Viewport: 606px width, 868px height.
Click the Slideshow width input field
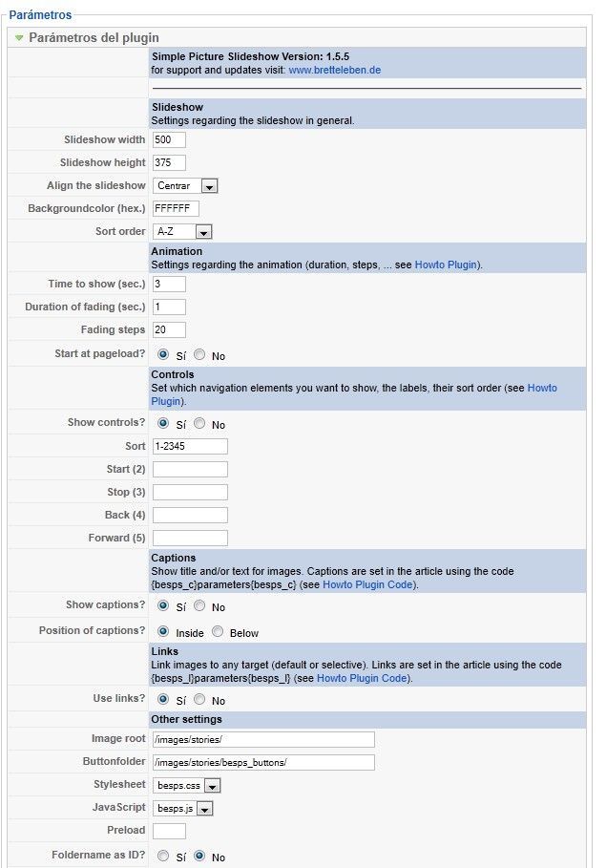click(169, 139)
